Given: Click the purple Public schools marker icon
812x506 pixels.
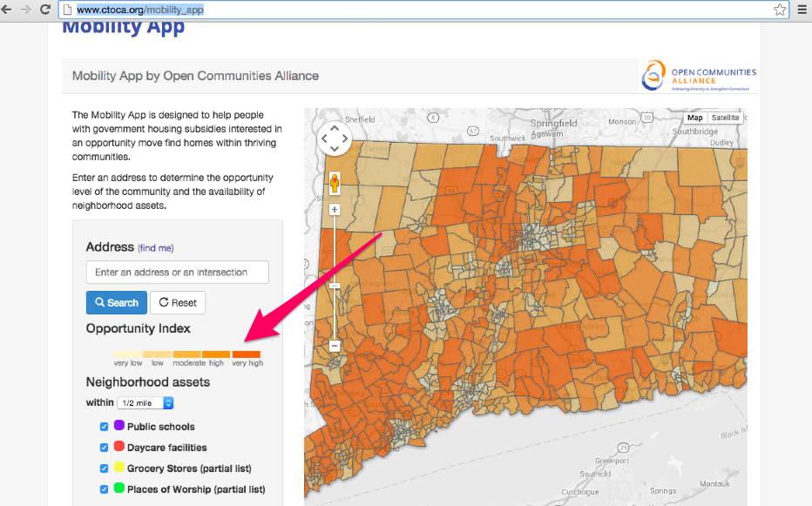Looking at the screenshot, I should [119, 425].
